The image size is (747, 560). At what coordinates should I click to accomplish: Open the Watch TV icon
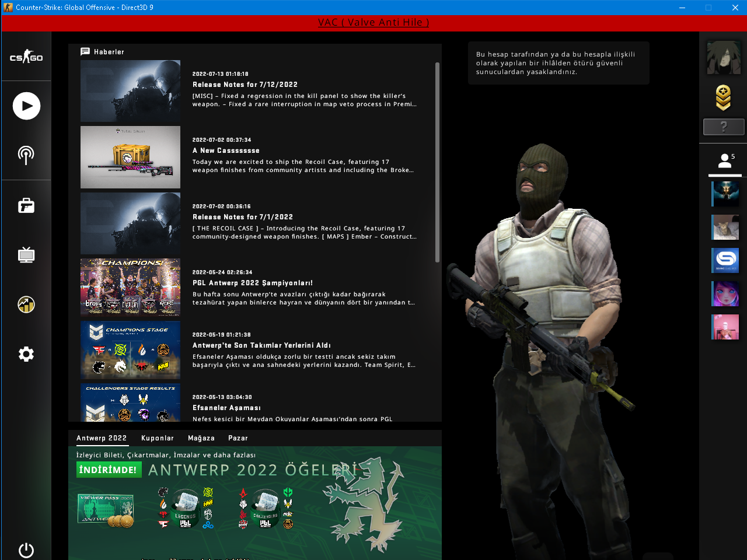[x=26, y=255]
